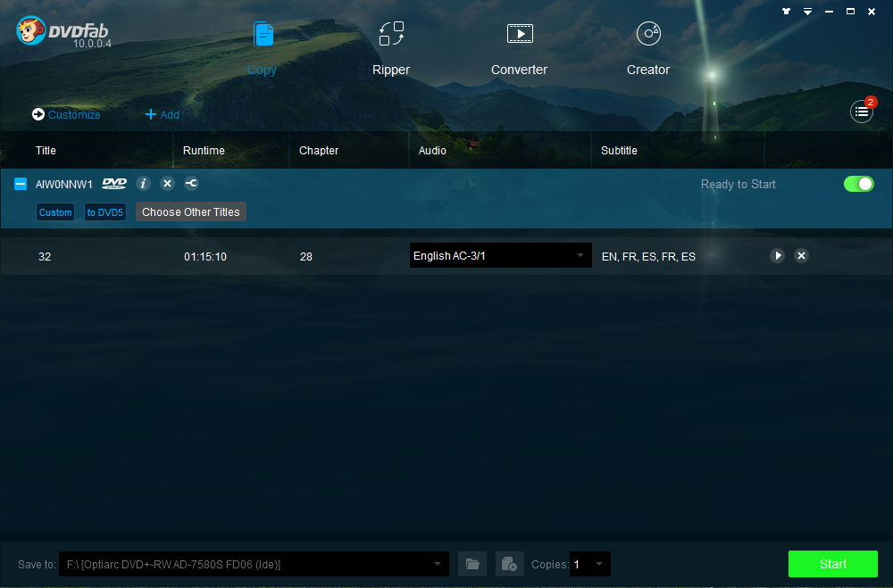Click the Chapter column header

tap(319, 150)
